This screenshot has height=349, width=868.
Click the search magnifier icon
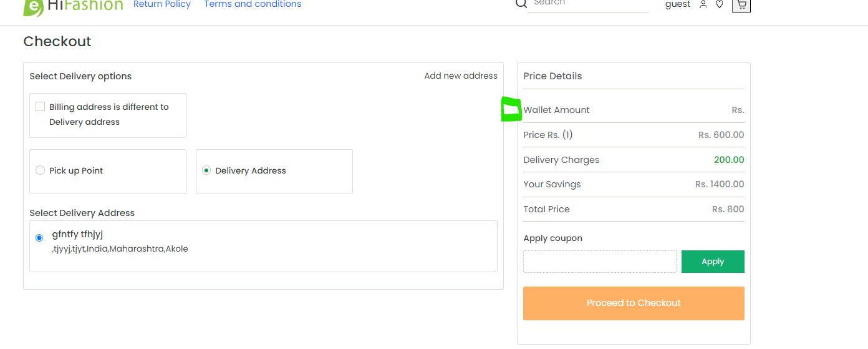pos(521,4)
